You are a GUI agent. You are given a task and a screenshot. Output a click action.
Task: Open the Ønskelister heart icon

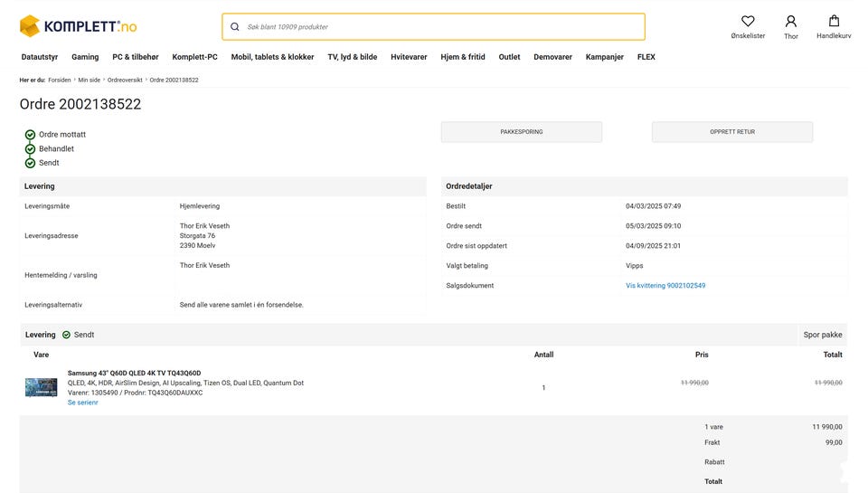click(x=748, y=21)
